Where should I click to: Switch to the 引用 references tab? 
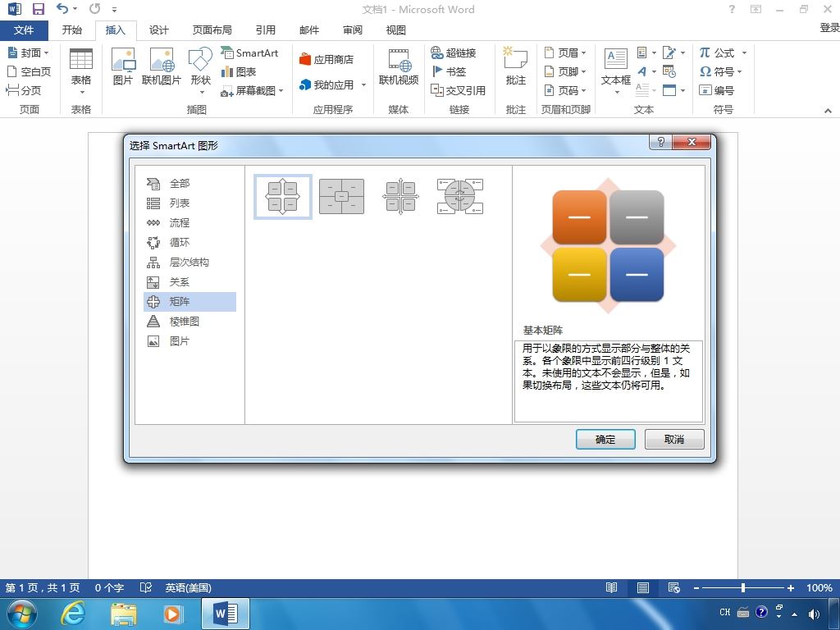click(265, 30)
